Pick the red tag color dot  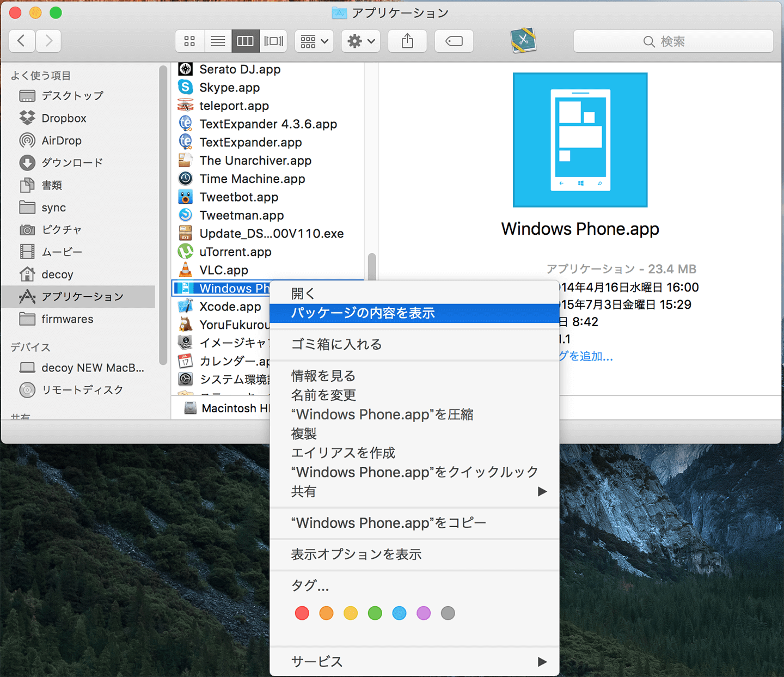click(302, 613)
